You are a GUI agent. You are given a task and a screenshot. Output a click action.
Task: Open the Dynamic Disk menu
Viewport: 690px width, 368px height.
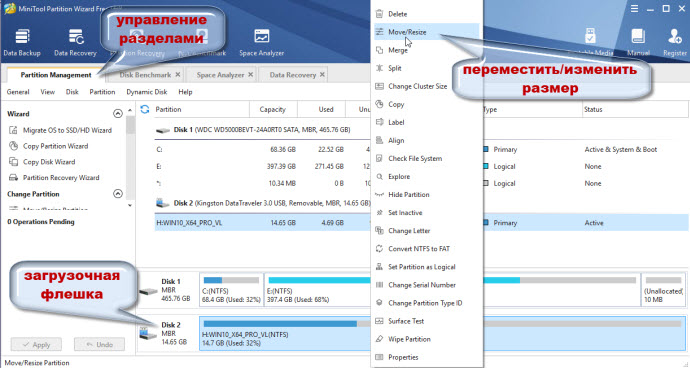[147, 92]
